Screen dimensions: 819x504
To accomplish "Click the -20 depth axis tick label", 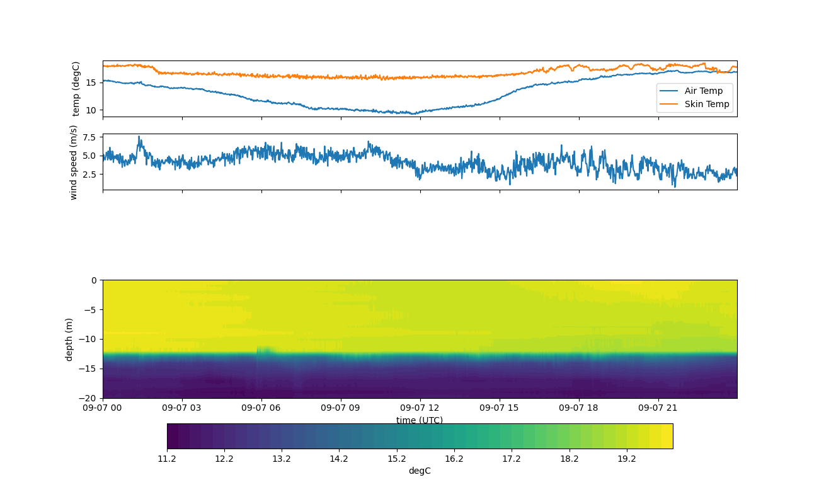I will point(90,398).
